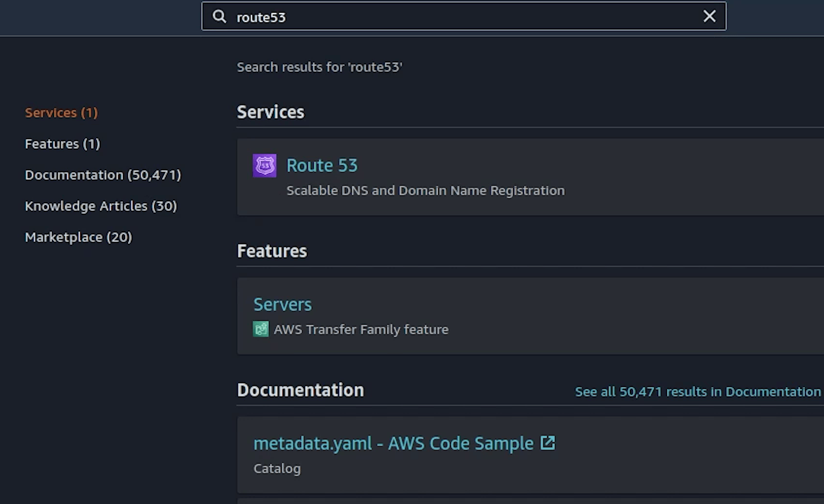Select 'AWS Transfer Family feature' text
The height and width of the screenshot is (504, 824).
361,330
